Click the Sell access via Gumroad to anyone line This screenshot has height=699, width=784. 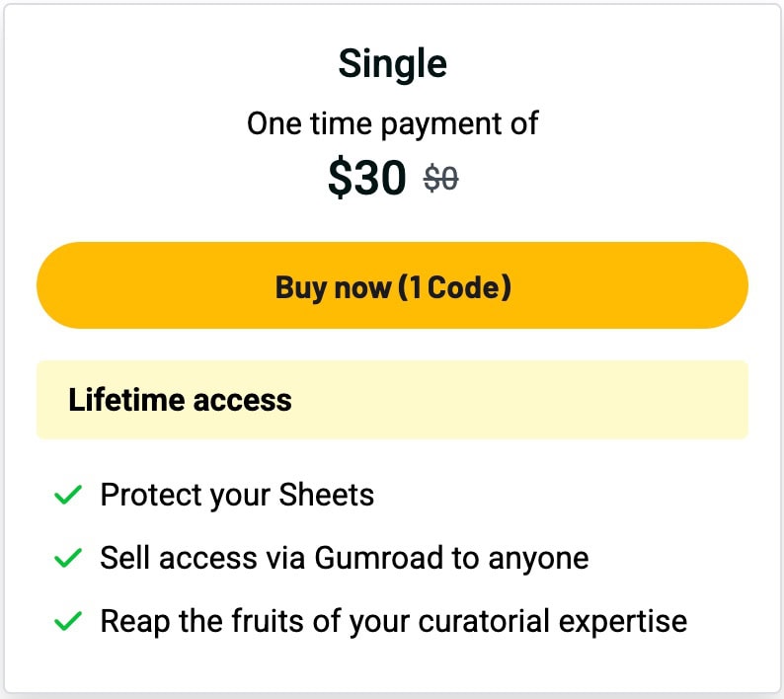(344, 559)
